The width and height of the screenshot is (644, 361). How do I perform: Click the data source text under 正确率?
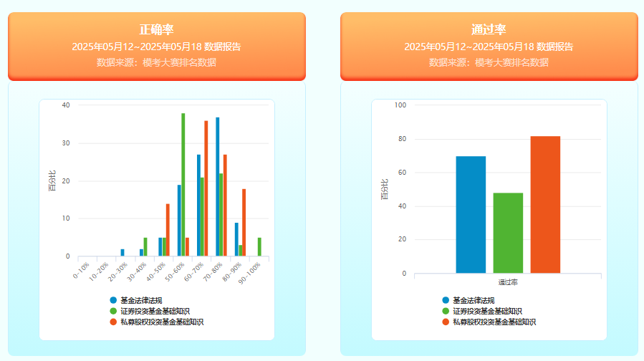pos(157,62)
